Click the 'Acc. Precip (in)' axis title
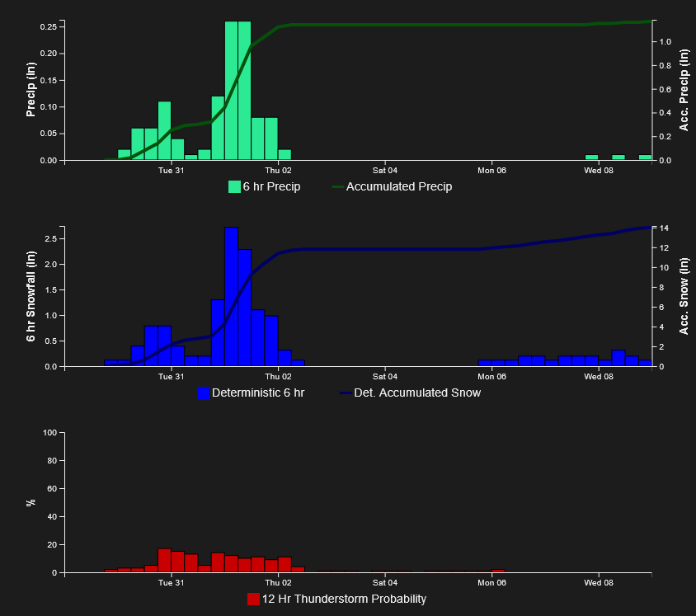 [684, 90]
